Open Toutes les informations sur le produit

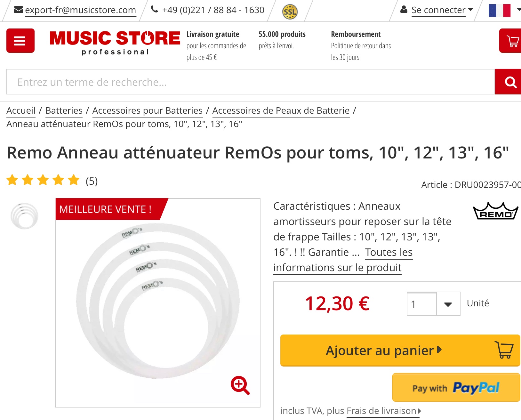[x=337, y=267]
